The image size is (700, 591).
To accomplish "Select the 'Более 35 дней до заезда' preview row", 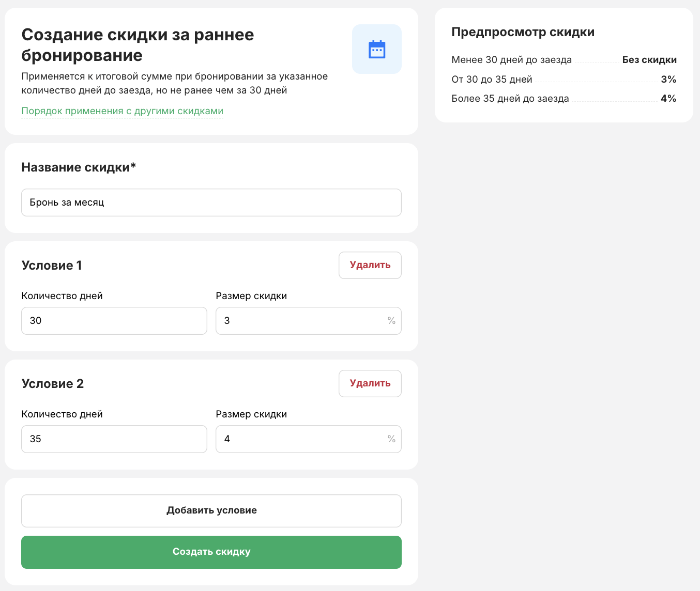I will pyautogui.click(x=564, y=99).
